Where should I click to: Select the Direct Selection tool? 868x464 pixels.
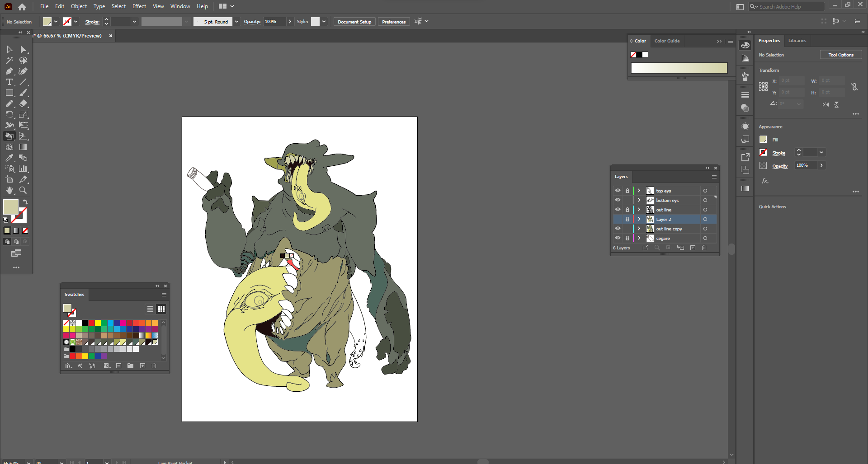(23, 49)
